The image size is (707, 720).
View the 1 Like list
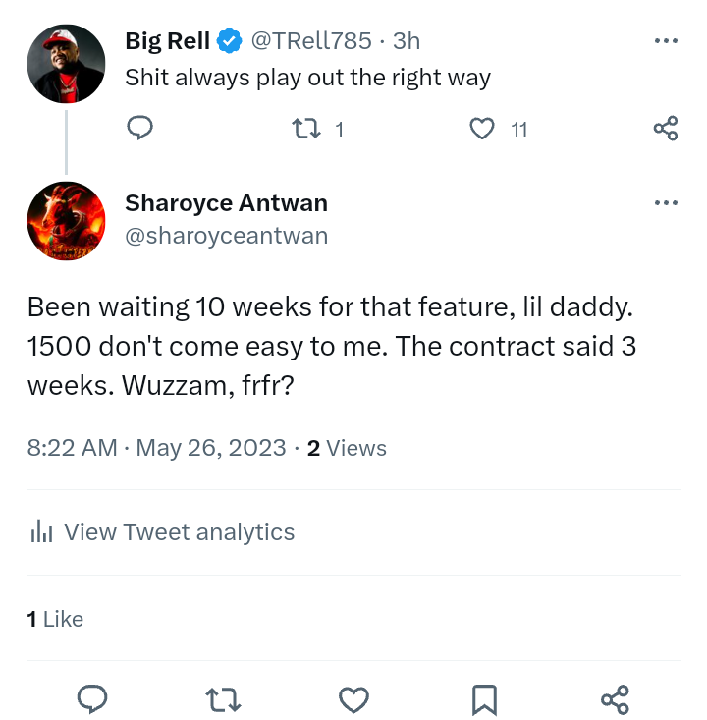coord(55,619)
